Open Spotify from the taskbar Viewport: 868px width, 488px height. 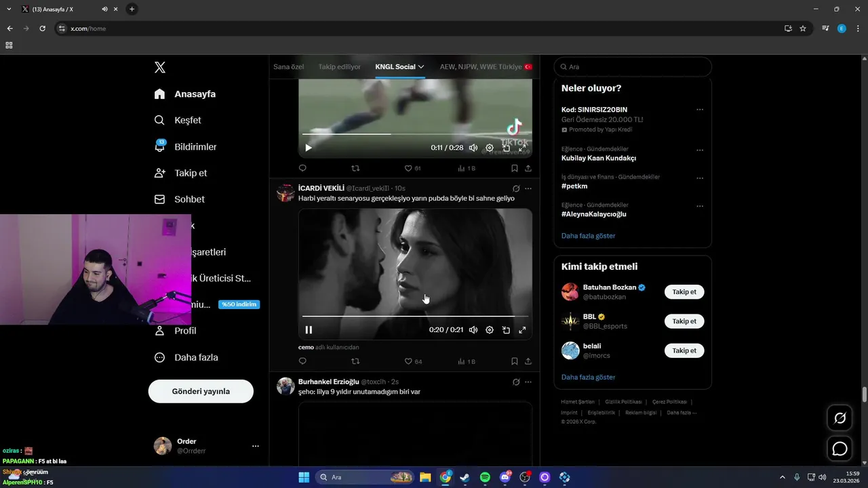[x=485, y=477]
